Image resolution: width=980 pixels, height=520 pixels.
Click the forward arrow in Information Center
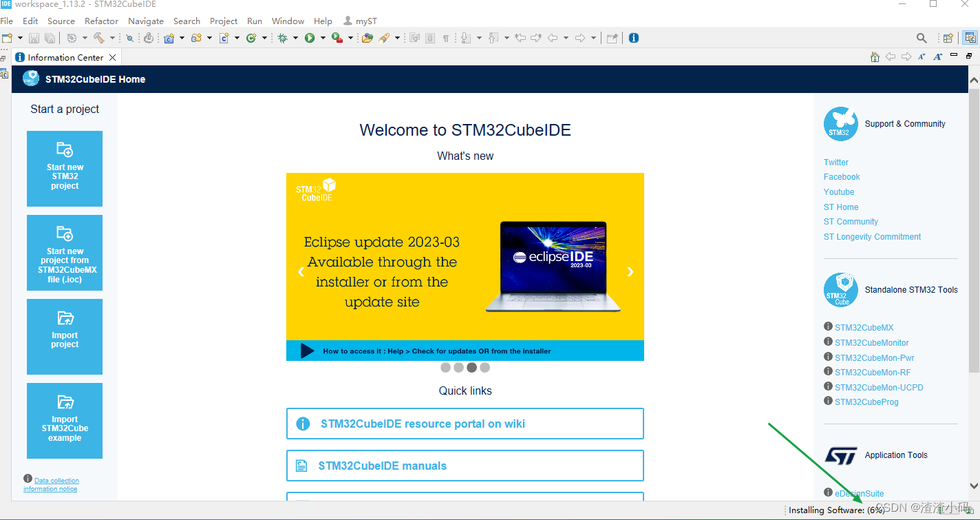coord(906,56)
